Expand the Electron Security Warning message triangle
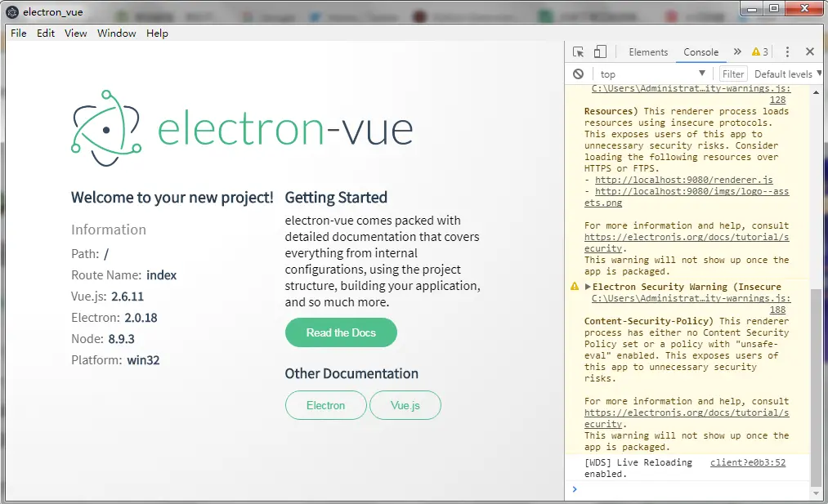The image size is (828, 504). point(588,287)
